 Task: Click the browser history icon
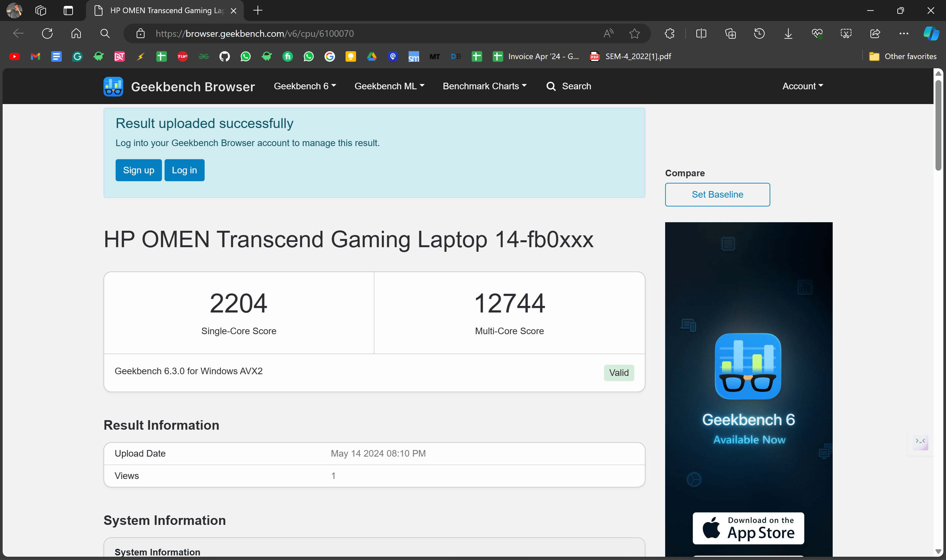point(759,33)
